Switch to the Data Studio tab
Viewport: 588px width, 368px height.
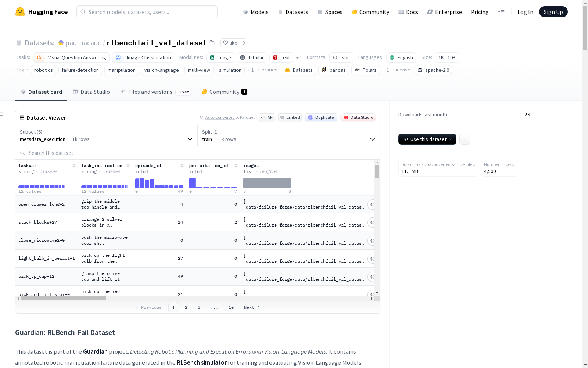91,92
